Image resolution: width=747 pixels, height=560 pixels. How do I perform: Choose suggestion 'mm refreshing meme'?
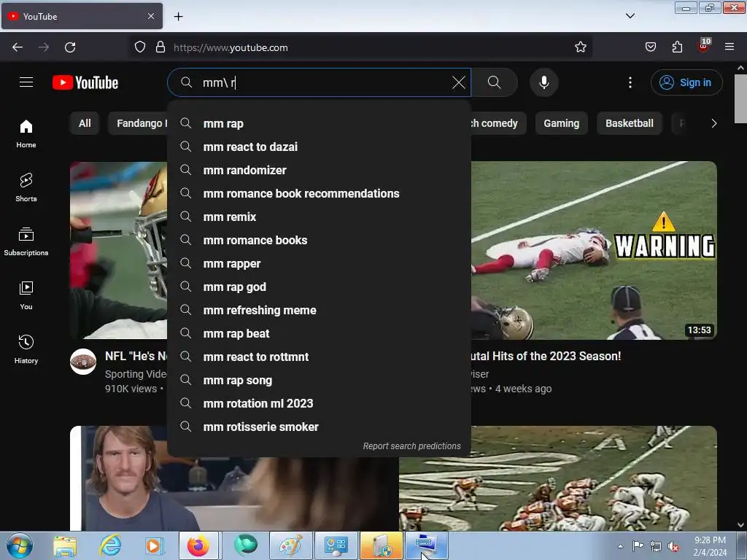320,310
